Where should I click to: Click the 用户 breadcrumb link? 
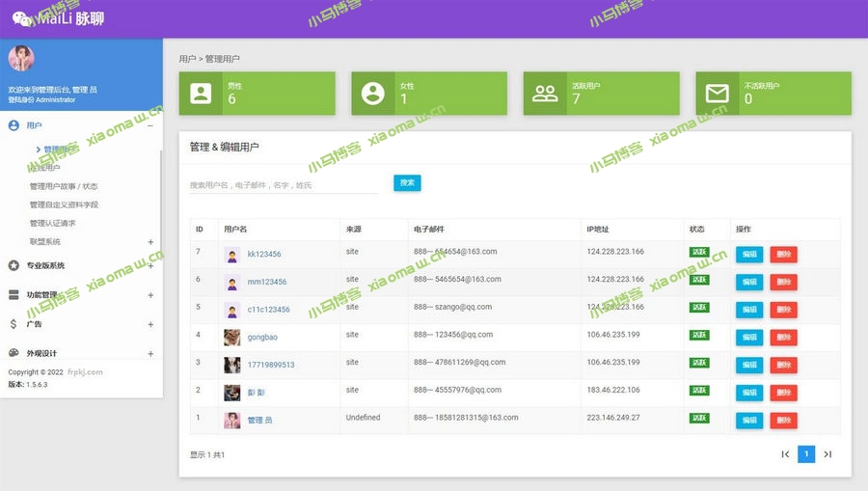point(188,59)
